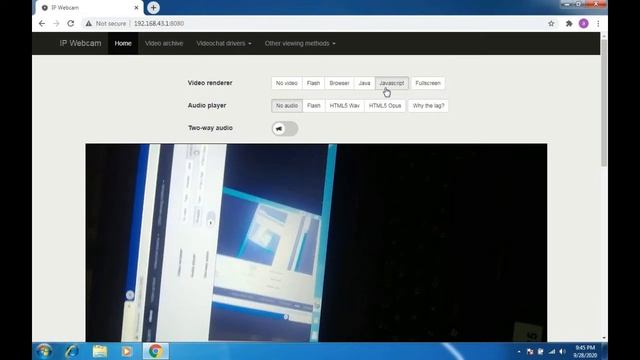Image resolution: width=640 pixels, height=360 pixels.
Task: Close the IP Webcam browser tab
Action: pos(136,8)
